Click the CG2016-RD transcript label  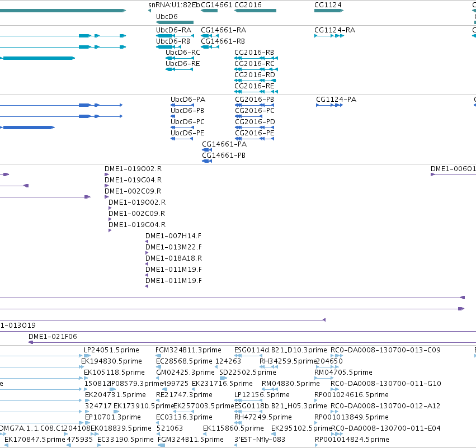coord(255,75)
